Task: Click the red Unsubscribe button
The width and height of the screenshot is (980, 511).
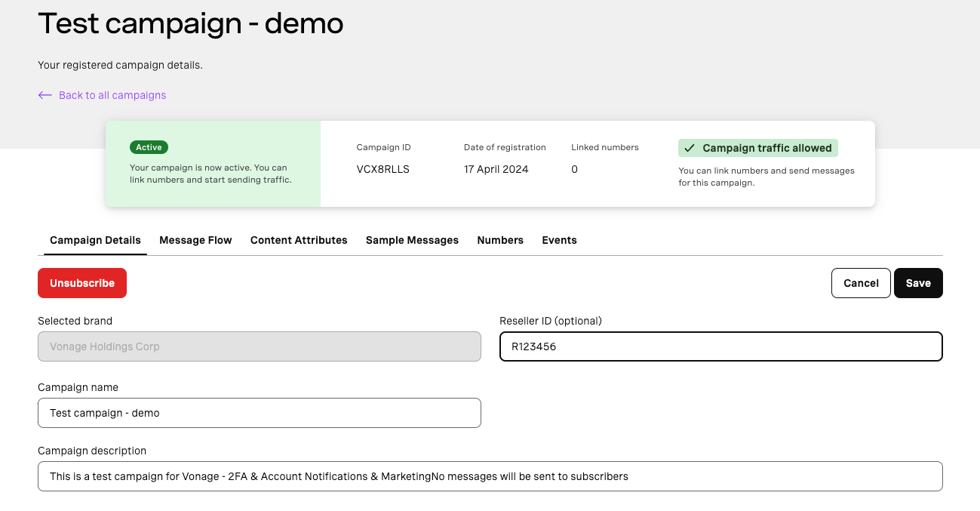Action: click(82, 283)
